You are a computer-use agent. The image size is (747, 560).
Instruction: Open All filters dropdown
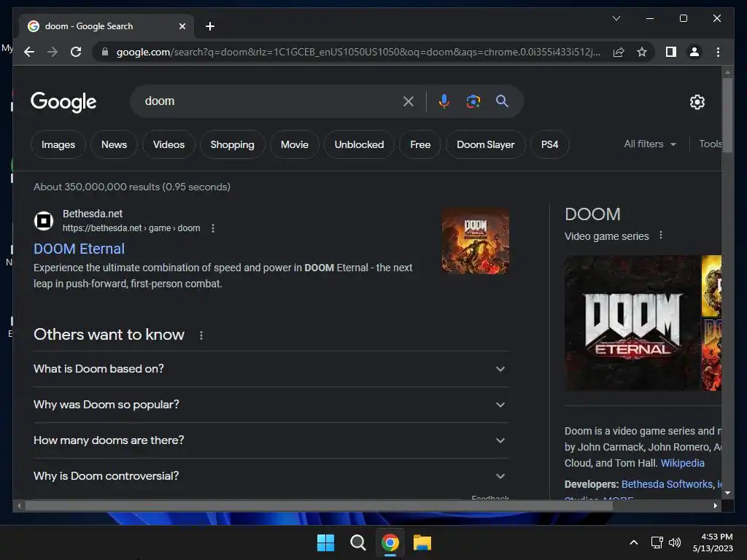pos(650,144)
